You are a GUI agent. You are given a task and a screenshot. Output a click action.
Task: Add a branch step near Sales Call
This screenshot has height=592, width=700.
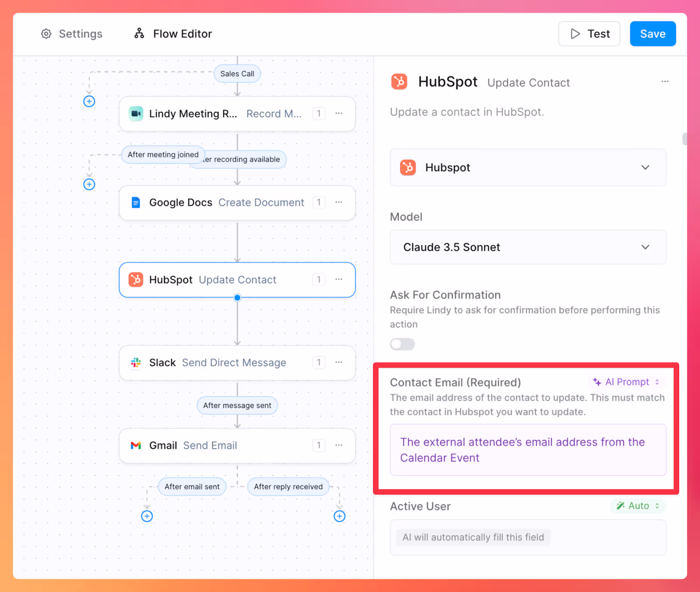click(89, 102)
